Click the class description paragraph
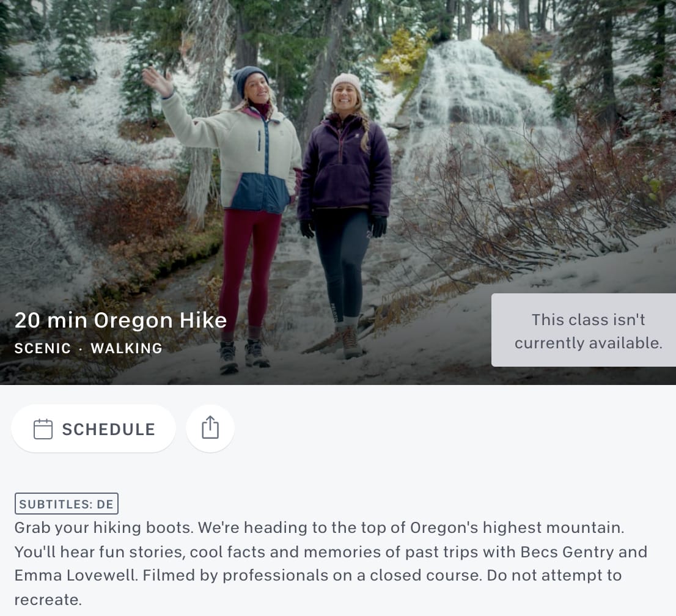This screenshot has width=676, height=616. tap(331, 564)
